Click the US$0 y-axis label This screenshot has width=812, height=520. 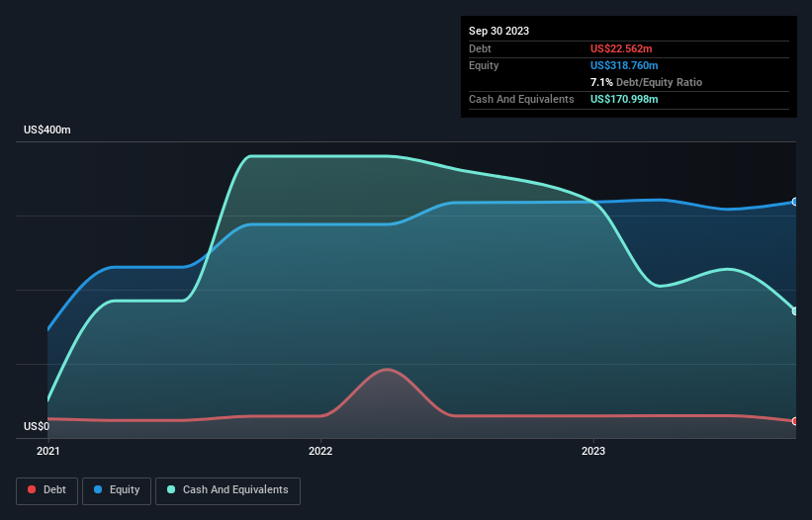pos(37,426)
